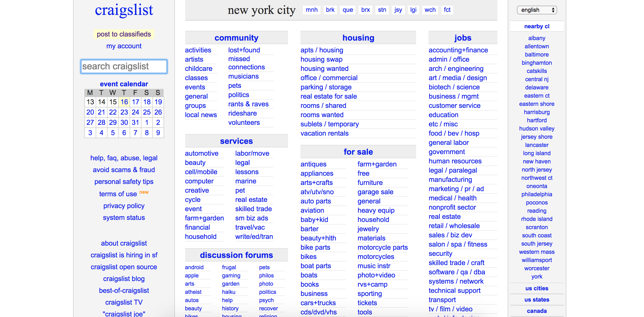Image resolution: width=644 pixels, height=317 pixels.
Task: Click 'avoid scams & fraud' safety link
Action: tap(124, 170)
